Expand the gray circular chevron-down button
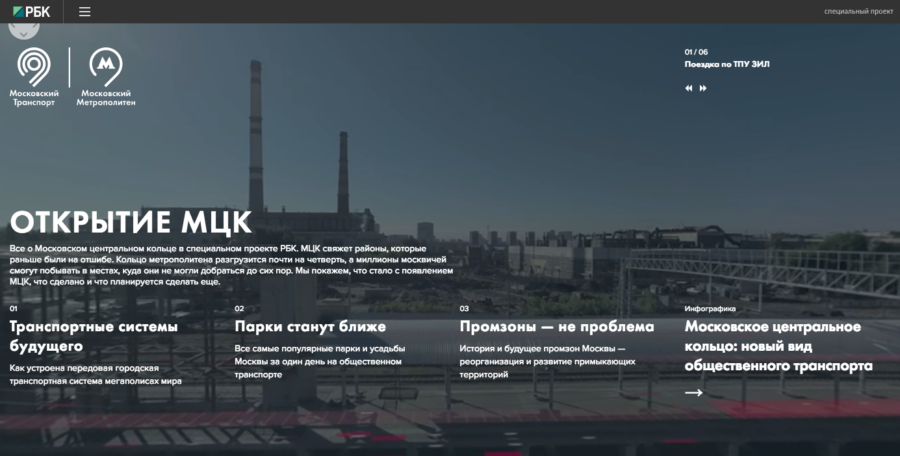The height and width of the screenshot is (456, 900). [23, 29]
